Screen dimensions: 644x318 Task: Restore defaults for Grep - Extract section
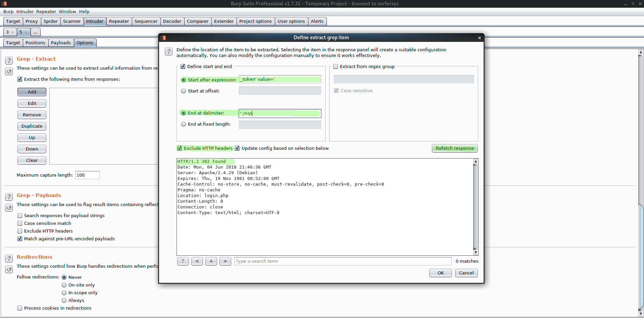9,71
